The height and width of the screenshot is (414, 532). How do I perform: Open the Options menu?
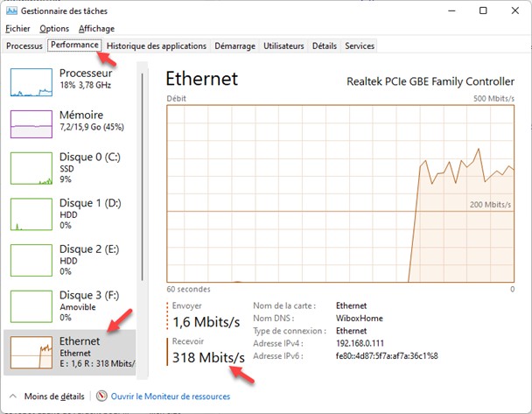(54, 28)
